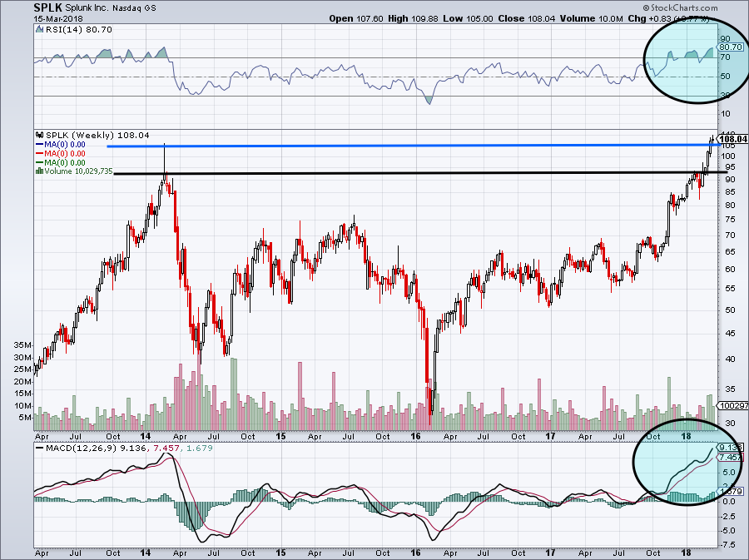Click the 5M volume axis label
749x560 pixels.
point(24,418)
